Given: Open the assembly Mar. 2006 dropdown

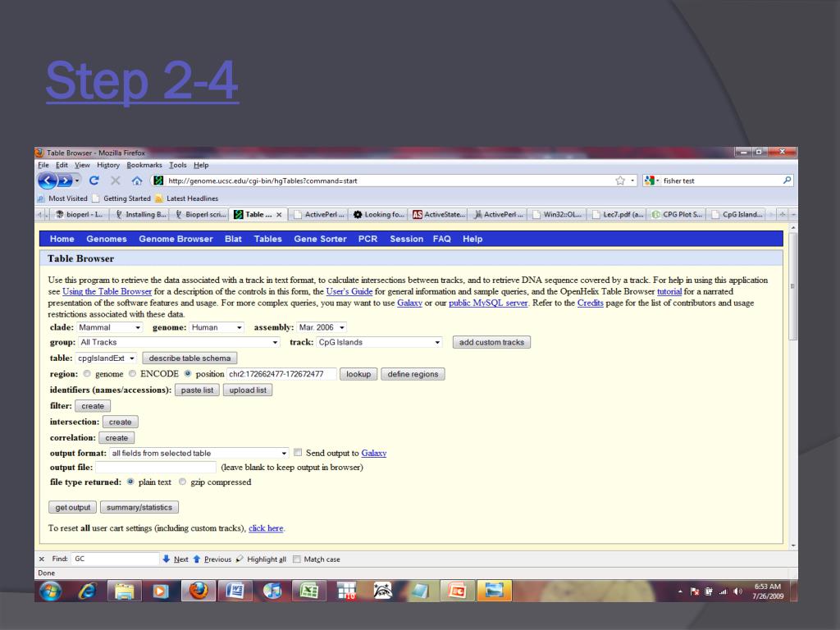Looking at the screenshot, I should pyautogui.click(x=322, y=327).
